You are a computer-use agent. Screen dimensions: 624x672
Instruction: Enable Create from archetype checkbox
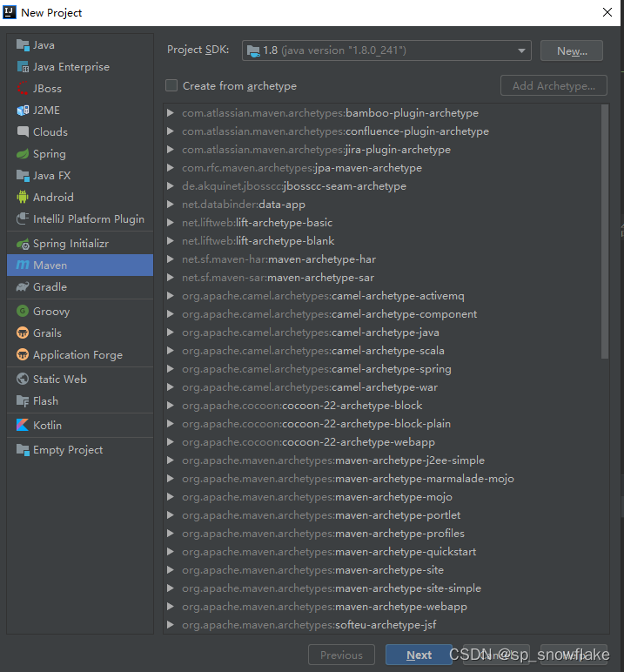point(171,85)
